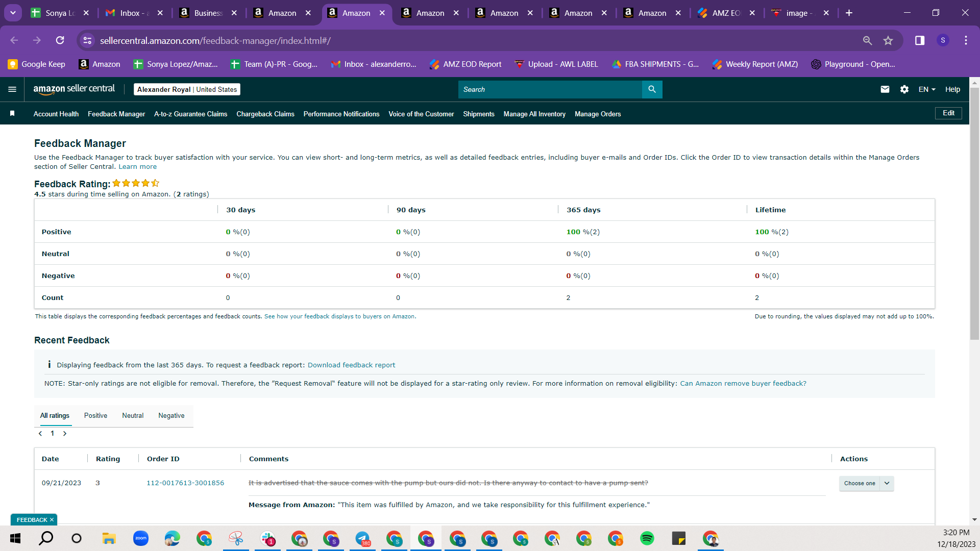Viewport: 980px width, 551px height.
Task: Open File Explorer from taskbar
Action: [109, 538]
